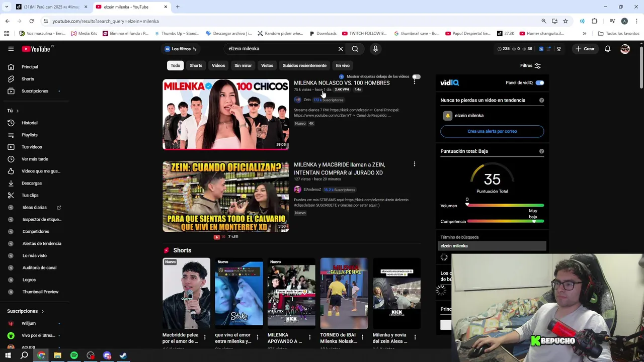Click the Competencia score slider bar
The height and width of the screenshot is (362, 644).
505,221
